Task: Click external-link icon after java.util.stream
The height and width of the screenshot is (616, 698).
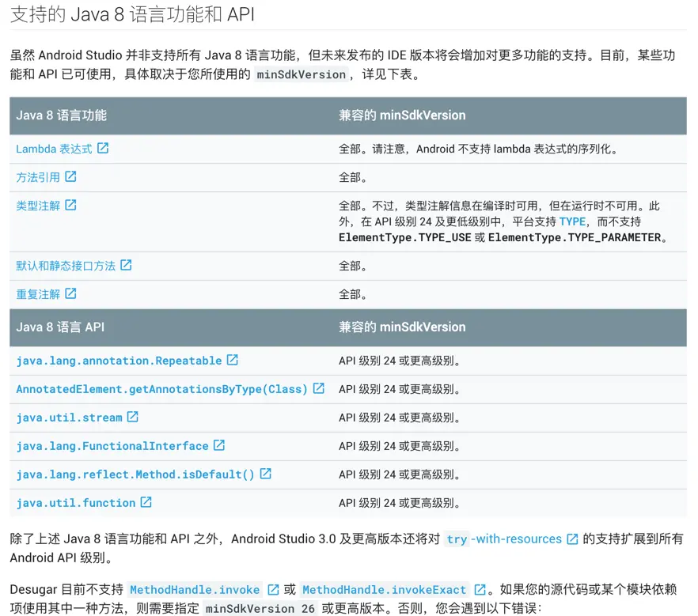Action: tap(133, 416)
